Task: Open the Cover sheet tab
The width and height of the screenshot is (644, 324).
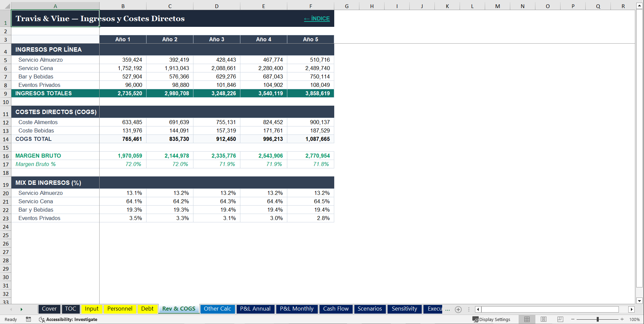Action: 49,309
